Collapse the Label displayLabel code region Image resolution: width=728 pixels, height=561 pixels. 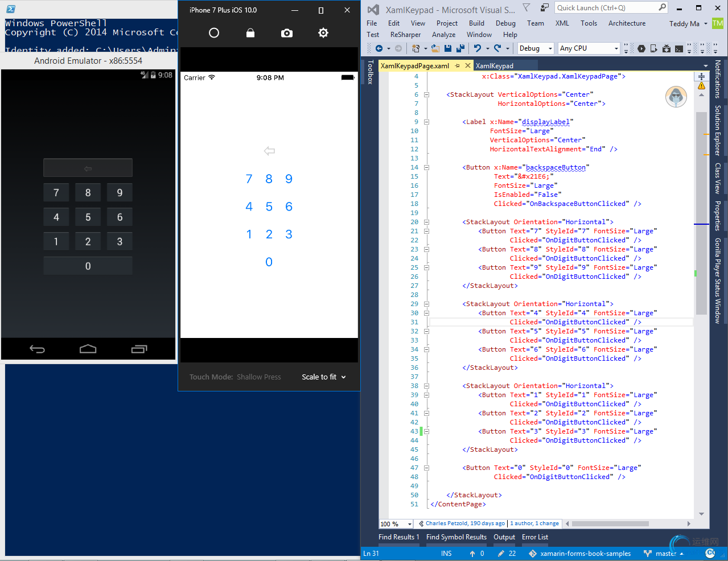coord(426,122)
